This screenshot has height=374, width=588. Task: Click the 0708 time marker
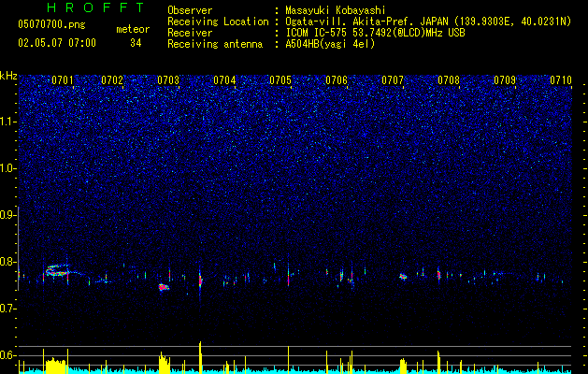point(449,80)
